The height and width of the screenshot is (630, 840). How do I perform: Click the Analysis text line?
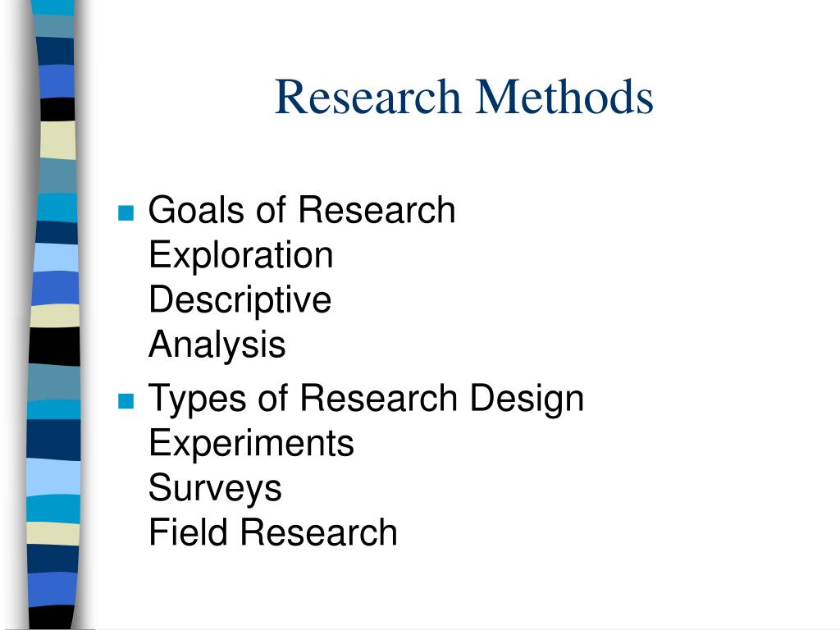click(217, 345)
